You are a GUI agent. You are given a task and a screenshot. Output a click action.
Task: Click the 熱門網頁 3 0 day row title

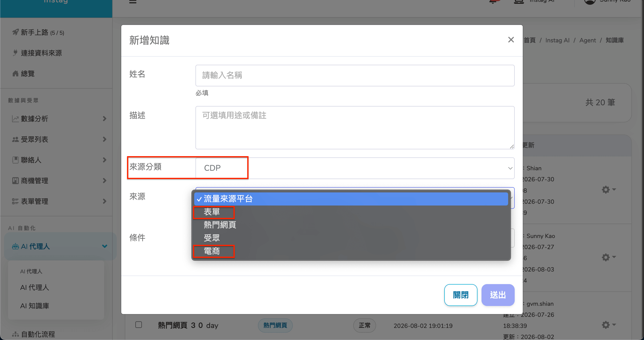(x=188, y=325)
